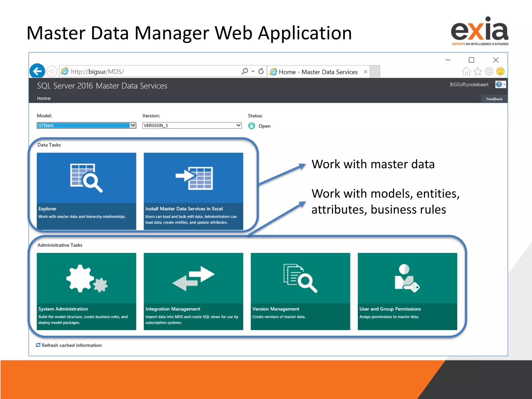Open the address bar search dropdown arrow
This screenshot has height=399, width=532.
pos(253,71)
